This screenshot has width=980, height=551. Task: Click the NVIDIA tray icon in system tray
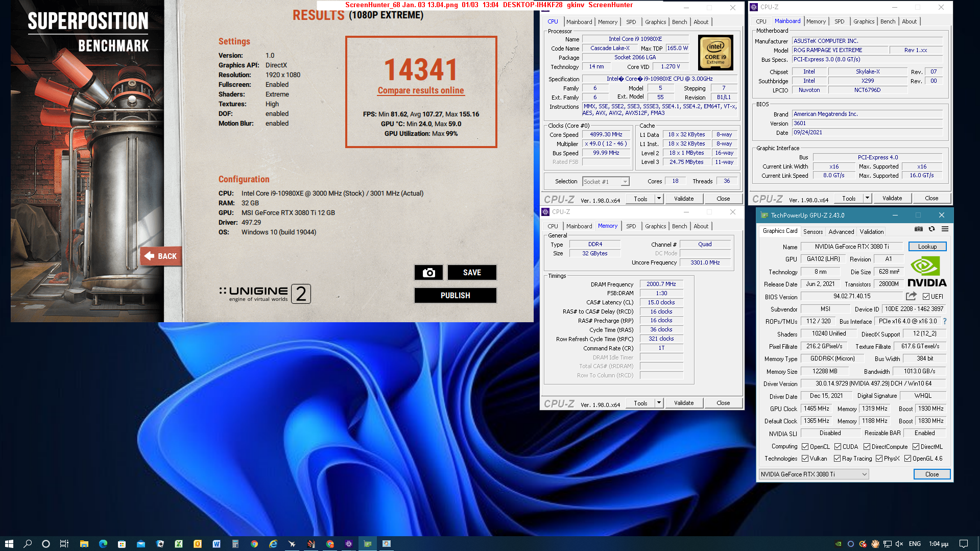coord(838,544)
